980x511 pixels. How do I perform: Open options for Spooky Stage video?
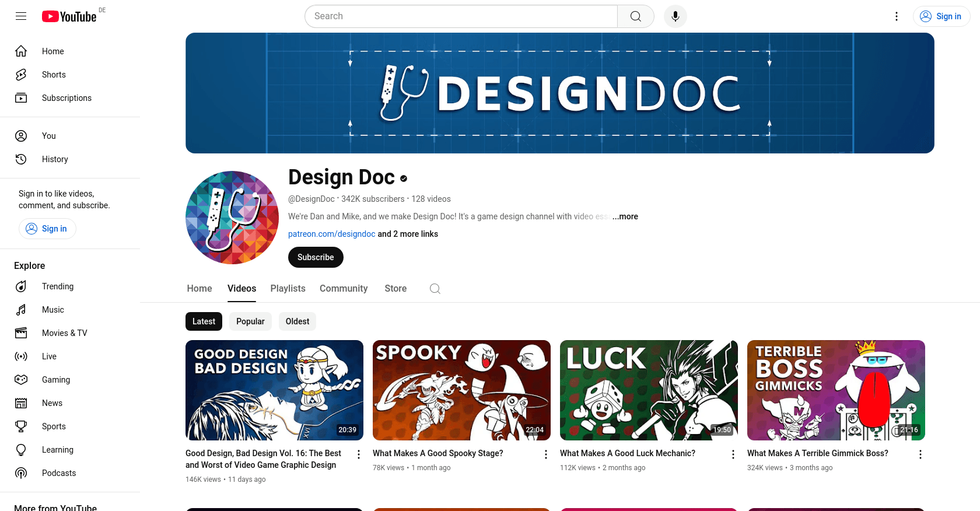click(x=546, y=454)
